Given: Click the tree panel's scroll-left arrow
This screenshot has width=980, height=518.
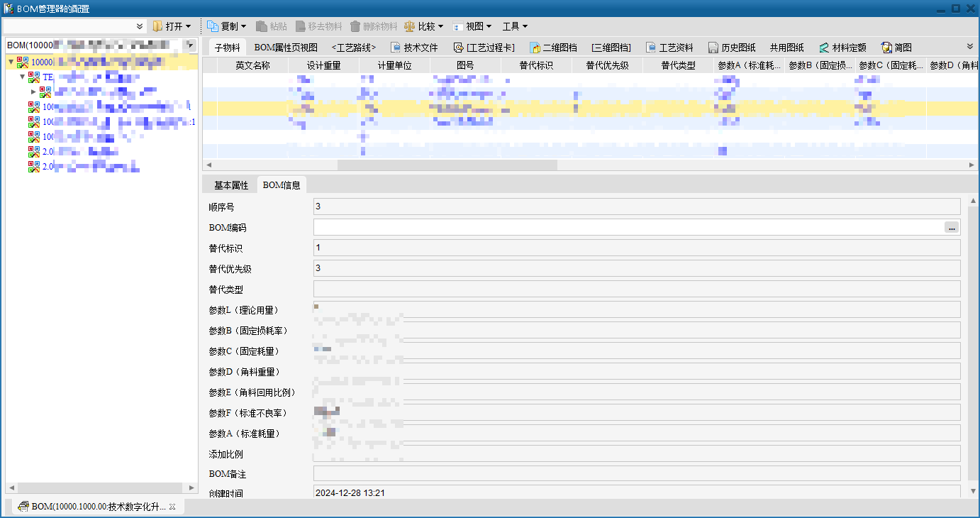Looking at the screenshot, I should [11, 488].
